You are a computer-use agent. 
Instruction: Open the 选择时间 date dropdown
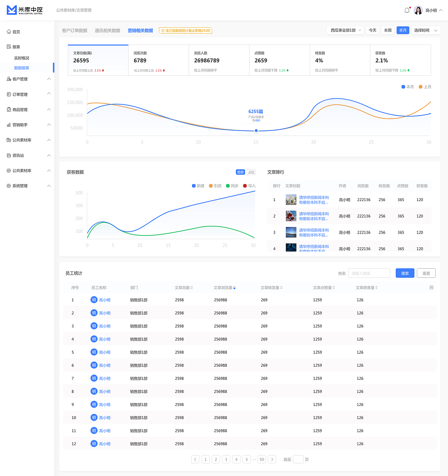(426, 30)
